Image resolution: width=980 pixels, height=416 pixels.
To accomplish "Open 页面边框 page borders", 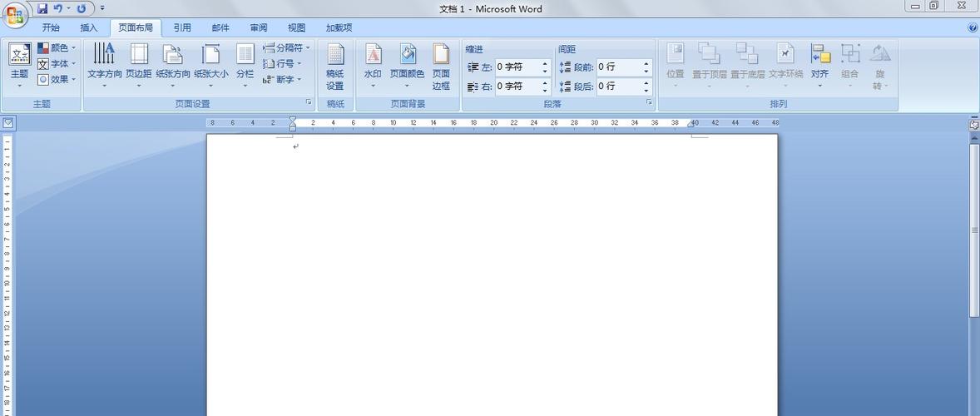I will click(x=441, y=67).
